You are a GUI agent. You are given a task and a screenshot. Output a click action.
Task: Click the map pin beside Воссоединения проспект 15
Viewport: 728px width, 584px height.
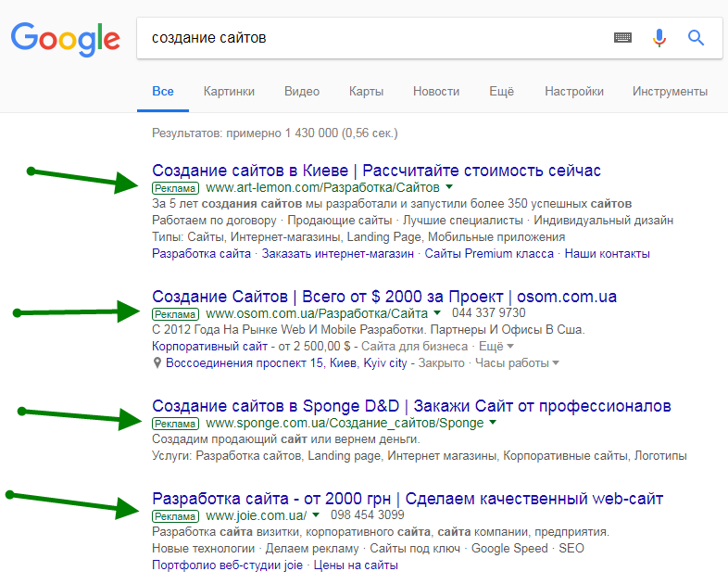(157, 363)
